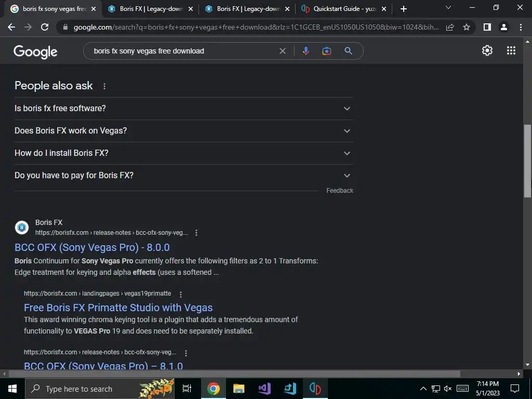The image size is (532, 399).
Task: Close the boris fx sony vegas search tab
Action: [94, 9]
